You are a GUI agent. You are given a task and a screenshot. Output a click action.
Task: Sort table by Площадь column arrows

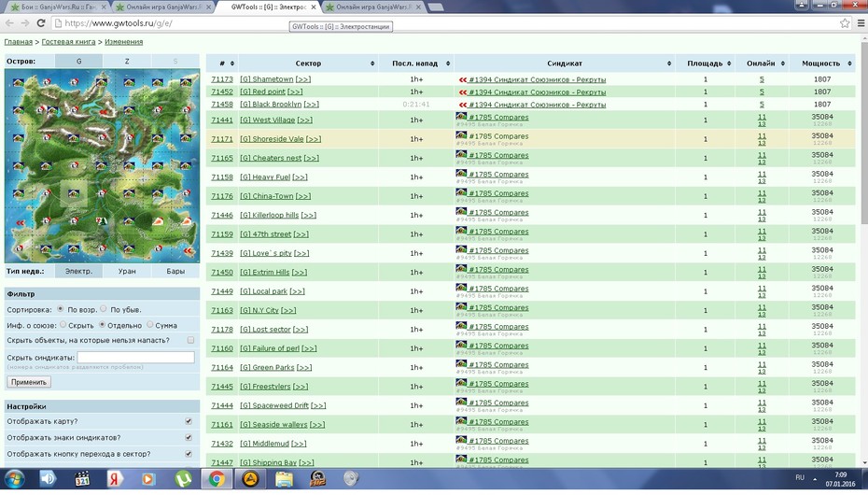click(729, 64)
